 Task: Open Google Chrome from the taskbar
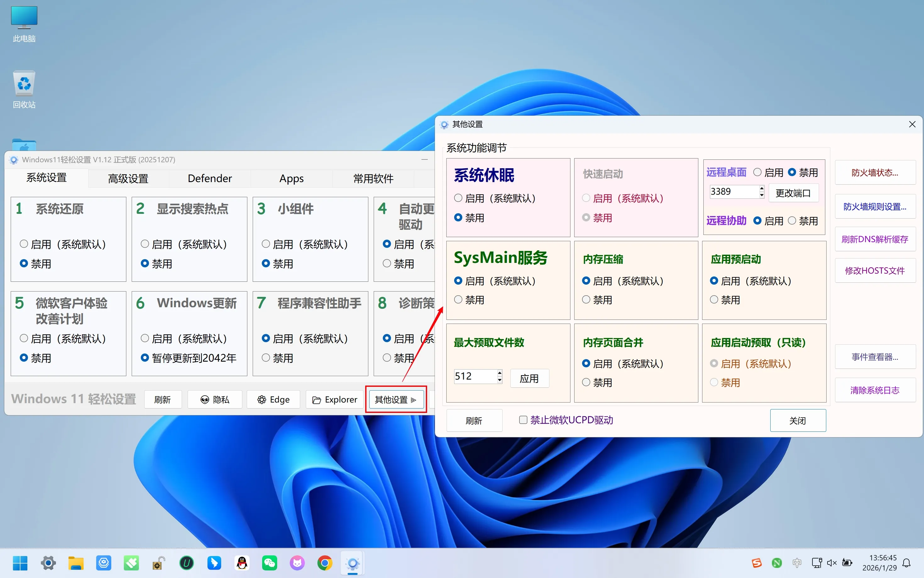pyautogui.click(x=325, y=563)
